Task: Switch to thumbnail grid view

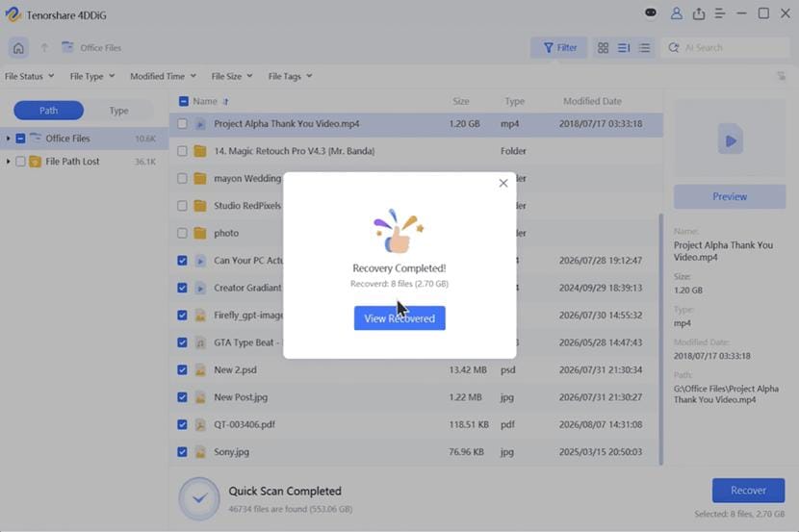Action: pos(603,48)
